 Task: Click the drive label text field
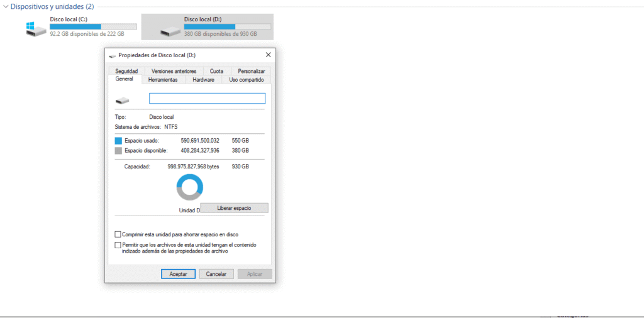point(207,99)
